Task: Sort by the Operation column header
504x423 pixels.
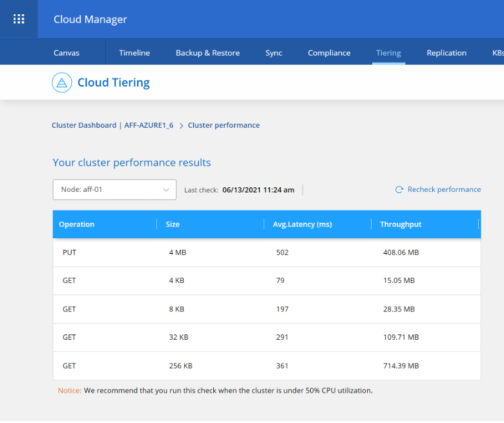Action: pyautogui.click(x=77, y=224)
